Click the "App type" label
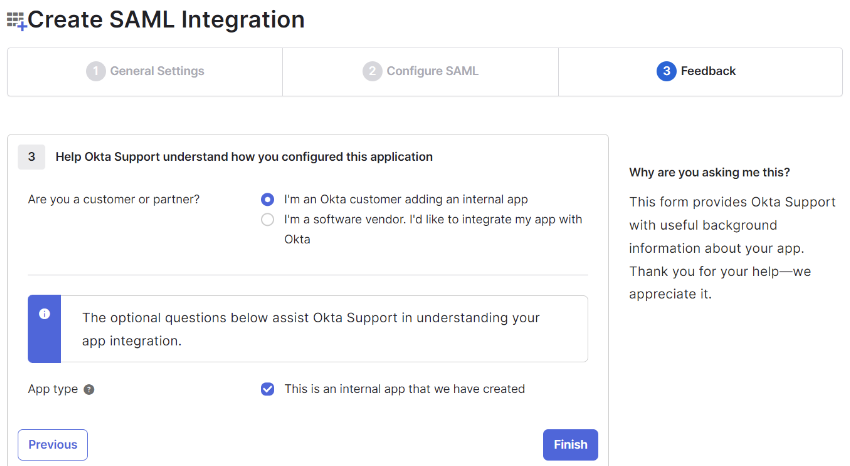This screenshot has height=466, width=850. (53, 389)
